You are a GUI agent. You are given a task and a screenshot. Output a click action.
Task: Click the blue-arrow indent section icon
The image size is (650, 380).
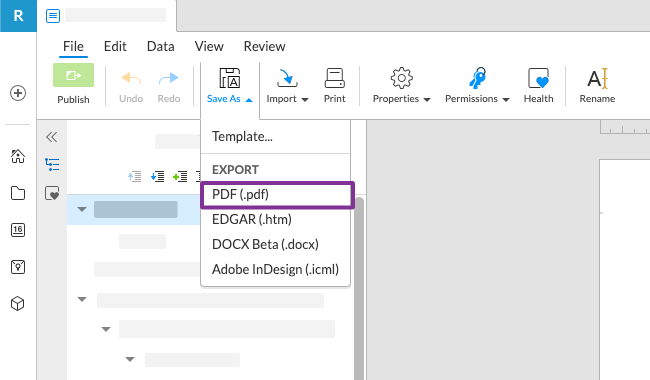click(x=158, y=177)
